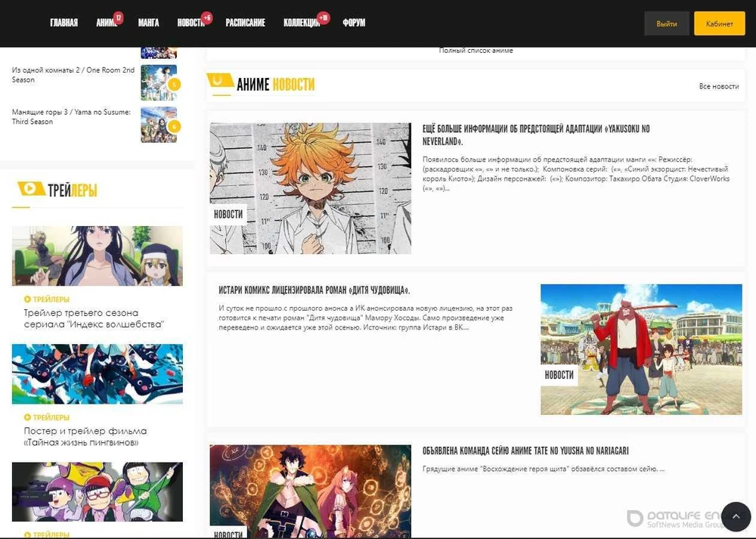The image size is (756, 539).
Task: Click the Восхождение героя щита excerpt text
Action: [x=544, y=469]
